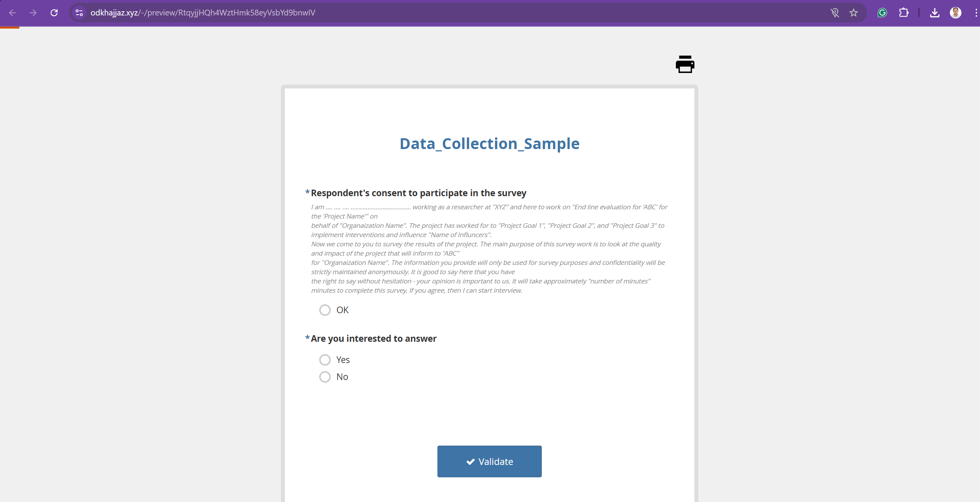Image resolution: width=980 pixels, height=502 pixels.
Task: Click the forward navigation arrow
Action: (x=33, y=13)
